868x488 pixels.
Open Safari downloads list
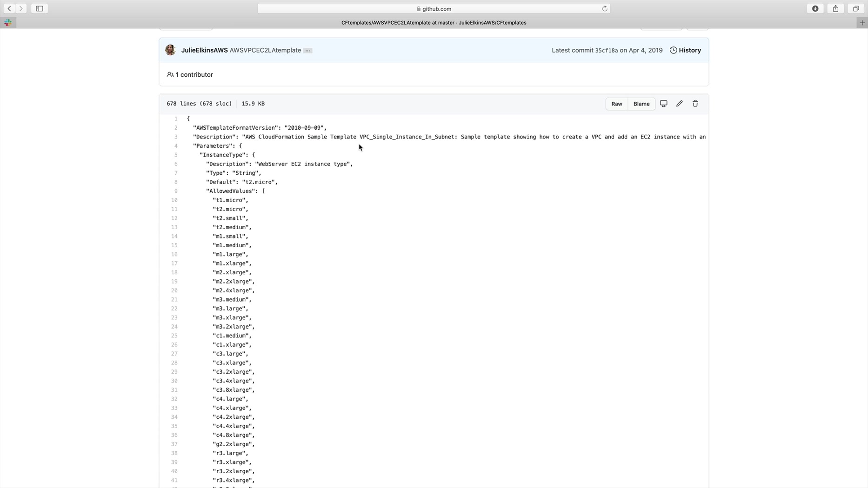coord(815,8)
